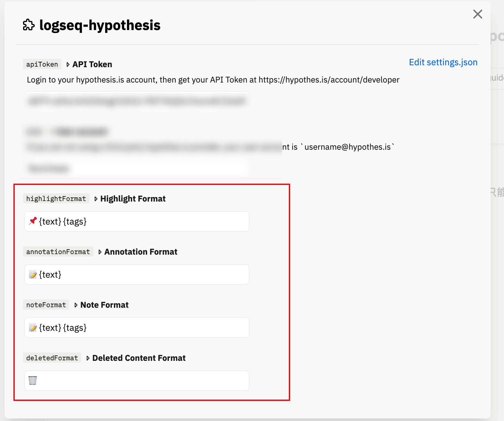Select the highlightFormat key label
The image size is (504, 421).
pyautogui.click(x=56, y=199)
